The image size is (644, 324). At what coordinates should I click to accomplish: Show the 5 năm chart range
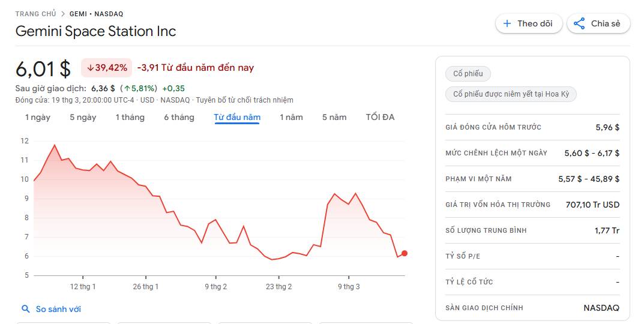[334, 118]
